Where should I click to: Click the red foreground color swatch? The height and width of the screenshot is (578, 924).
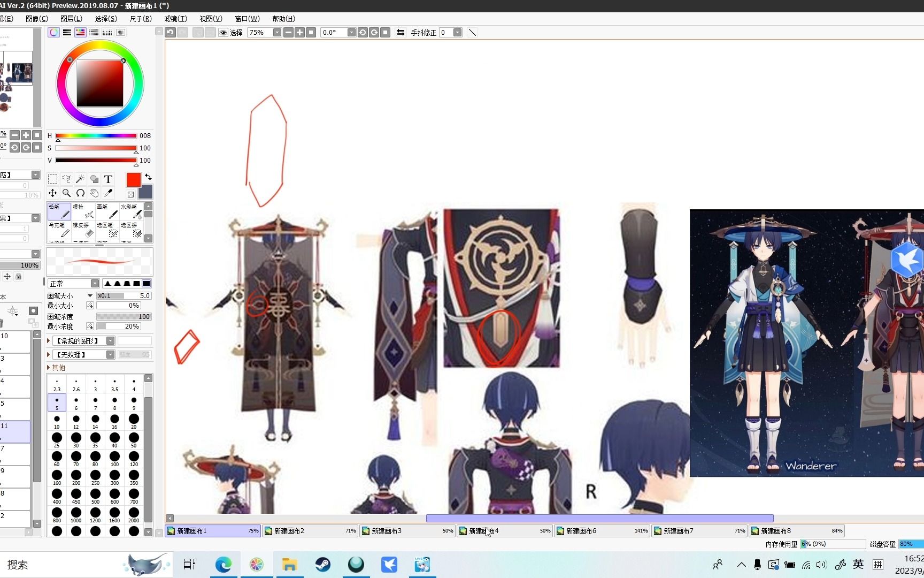point(133,179)
